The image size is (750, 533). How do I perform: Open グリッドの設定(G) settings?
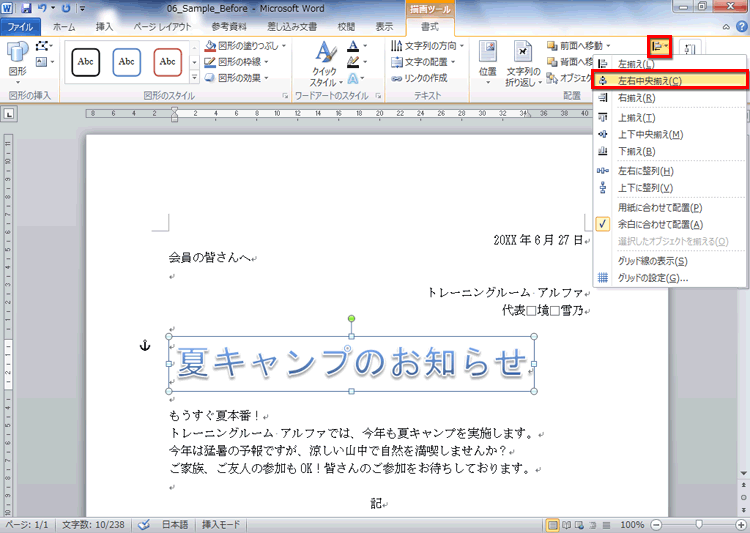[669, 278]
